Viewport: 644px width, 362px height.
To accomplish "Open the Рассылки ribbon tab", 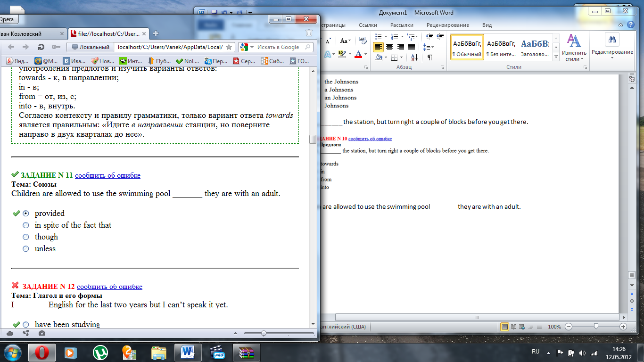I will pyautogui.click(x=402, y=25).
